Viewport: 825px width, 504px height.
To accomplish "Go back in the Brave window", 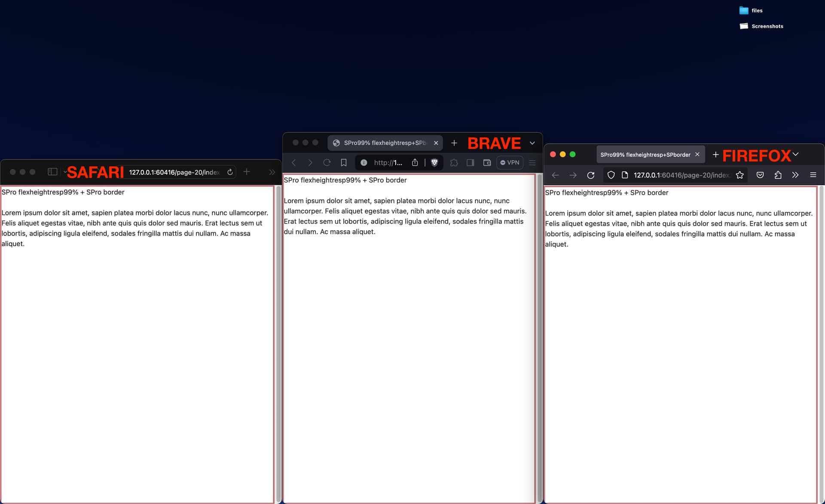I will pyautogui.click(x=294, y=162).
